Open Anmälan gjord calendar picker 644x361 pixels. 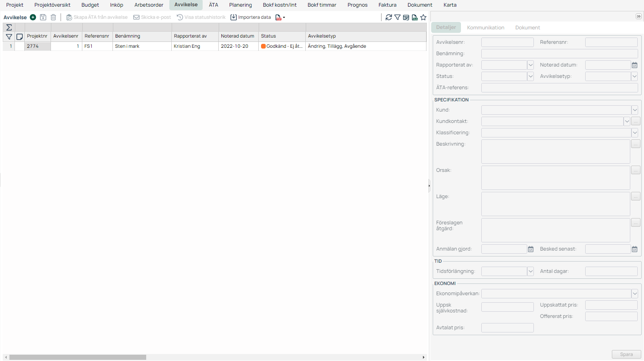tap(531, 249)
